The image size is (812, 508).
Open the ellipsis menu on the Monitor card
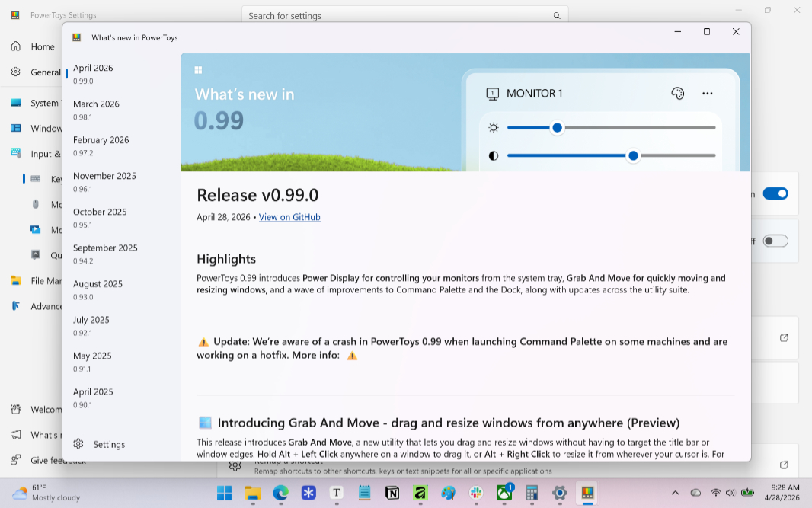point(707,93)
